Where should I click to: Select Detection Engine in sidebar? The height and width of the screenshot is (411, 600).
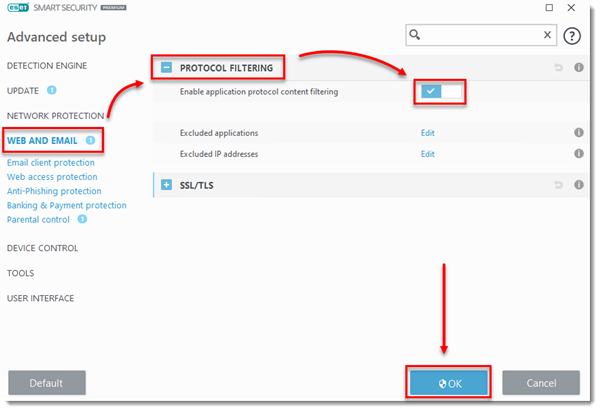click(x=47, y=65)
